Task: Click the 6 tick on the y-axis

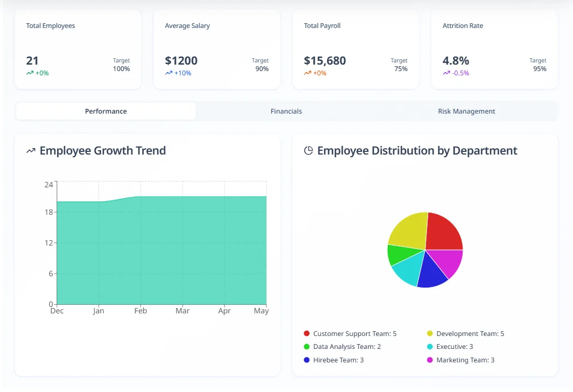Action: (51, 274)
